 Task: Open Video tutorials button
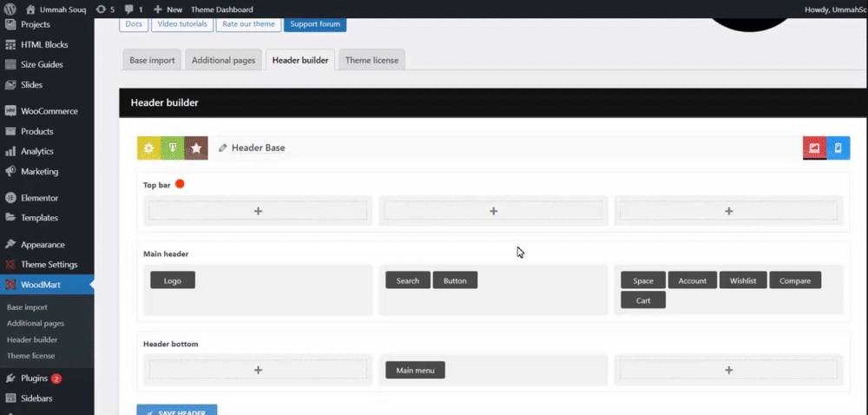(182, 24)
